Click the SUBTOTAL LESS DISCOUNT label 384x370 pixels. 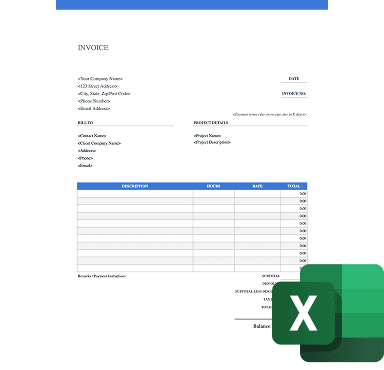254,291
